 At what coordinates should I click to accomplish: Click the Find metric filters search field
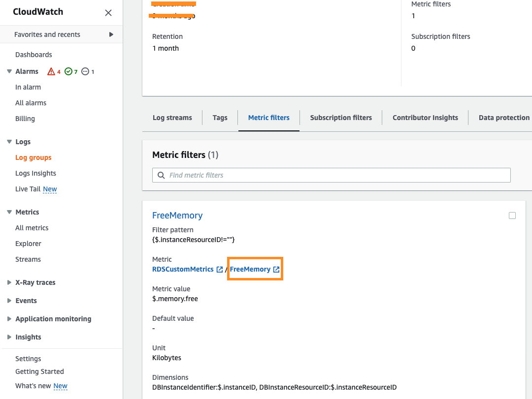click(x=332, y=175)
